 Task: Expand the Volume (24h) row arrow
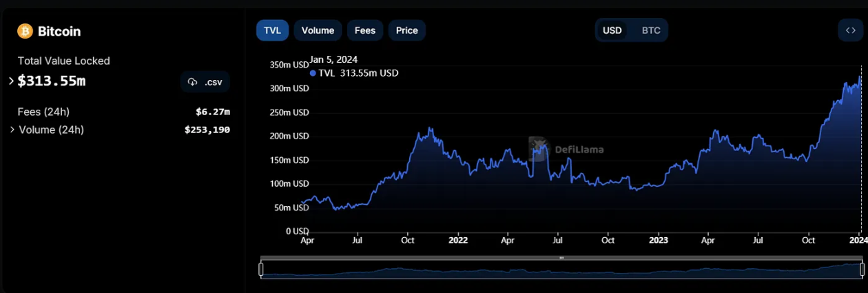pyautogui.click(x=12, y=130)
